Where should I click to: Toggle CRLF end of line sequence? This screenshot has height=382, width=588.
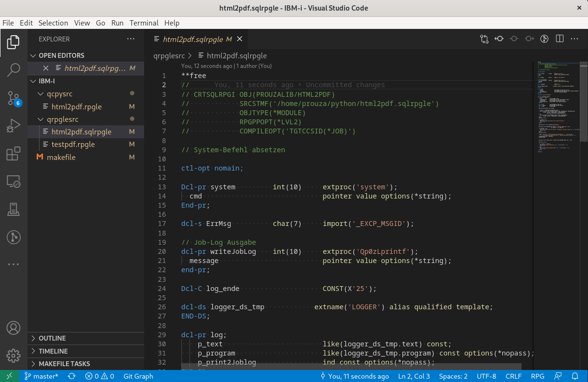tap(513, 376)
